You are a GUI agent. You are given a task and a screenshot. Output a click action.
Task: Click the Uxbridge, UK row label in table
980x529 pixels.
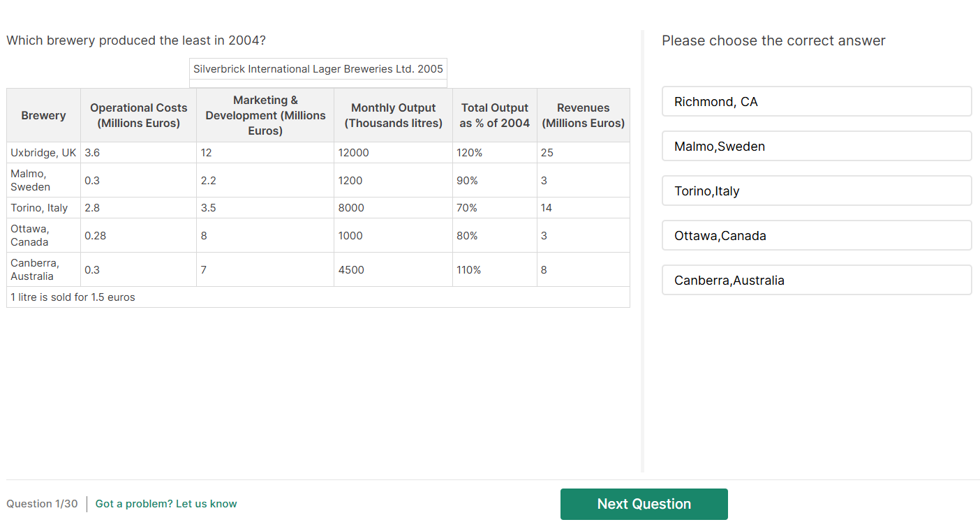pos(43,153)
